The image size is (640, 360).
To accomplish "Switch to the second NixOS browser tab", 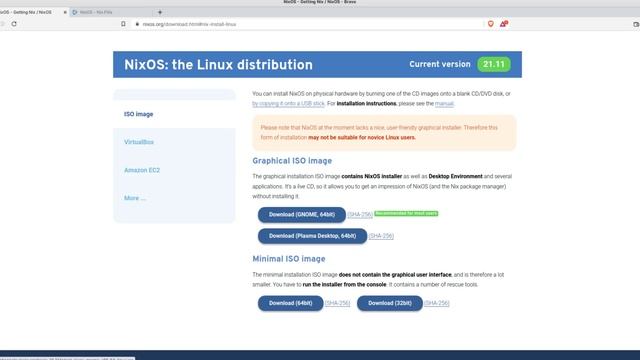I will point(110,12).
